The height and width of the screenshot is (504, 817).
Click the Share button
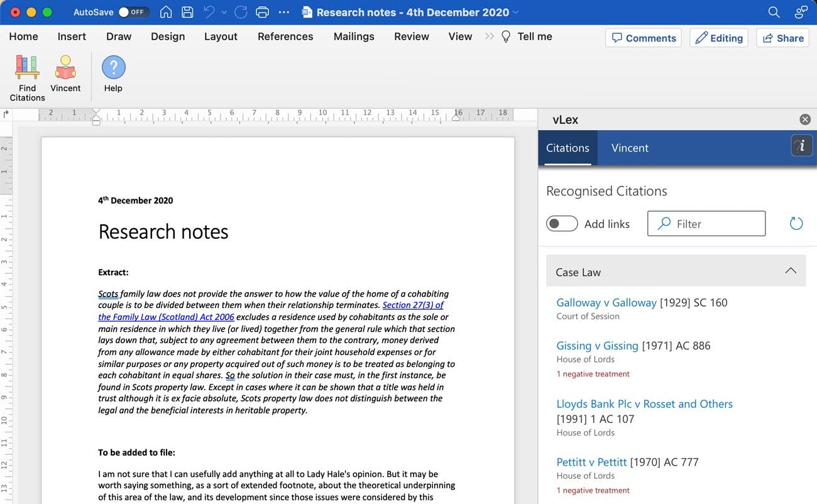782,38
